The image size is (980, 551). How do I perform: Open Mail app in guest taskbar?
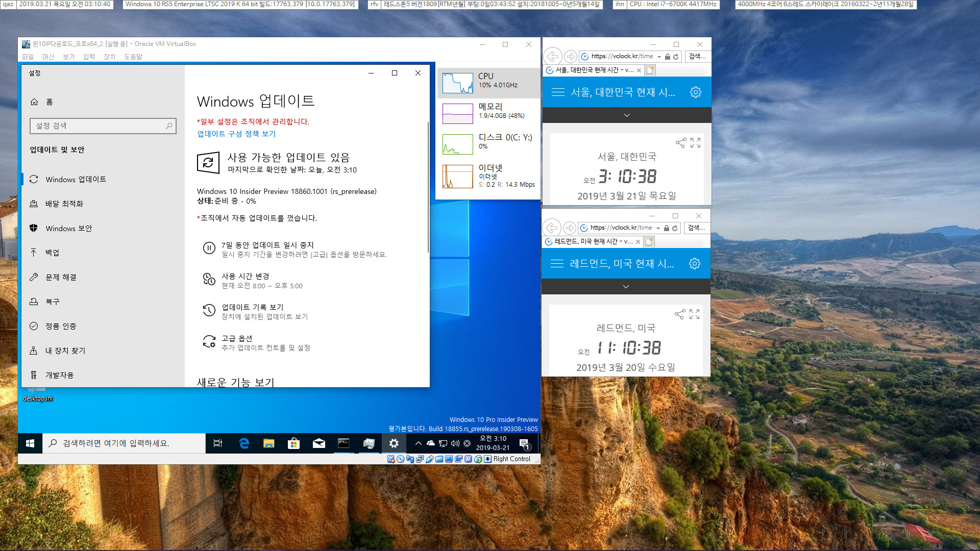(319, 443)
